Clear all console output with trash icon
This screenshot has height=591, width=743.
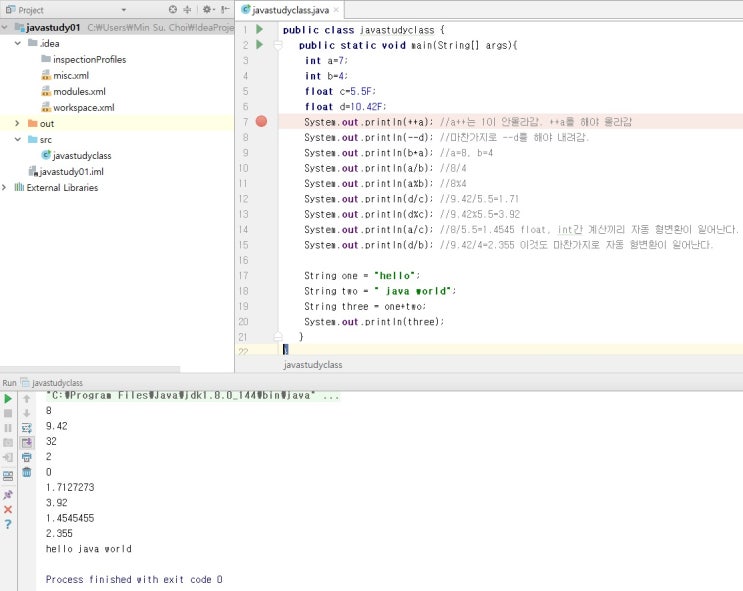point(27,472)
